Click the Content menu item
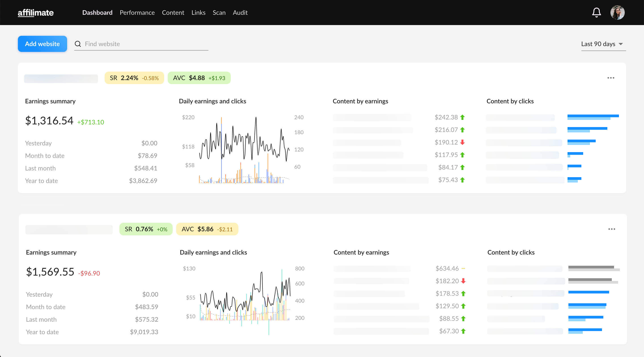The width and height of the screenshot is (644, 357). pos(173,12)
